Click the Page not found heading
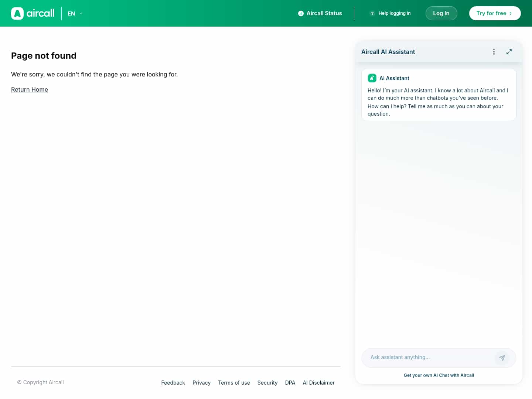The width and height of the screenshot is (532, 399). (x=44, y=56)
